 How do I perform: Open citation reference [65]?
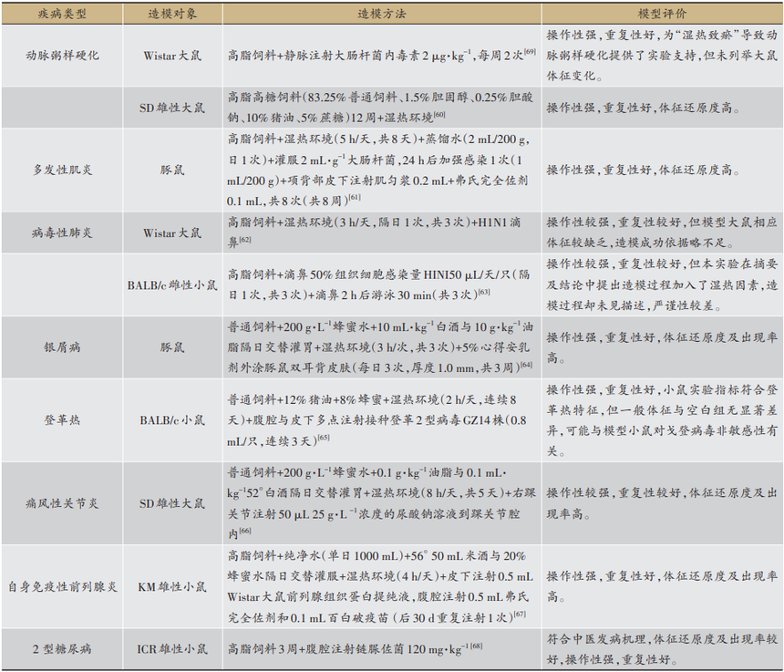click(x=324, y=439)
